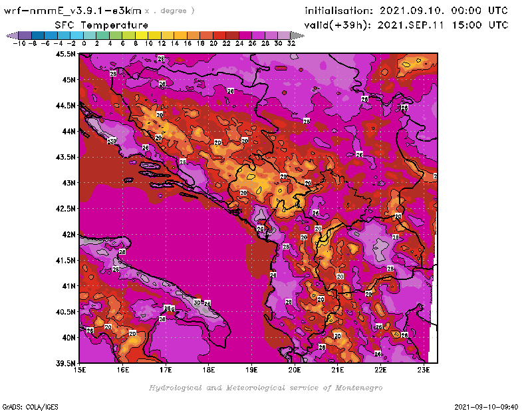Click the '45.5N' latitude label
The image size is (532, 411).
(x=65, y=54)
